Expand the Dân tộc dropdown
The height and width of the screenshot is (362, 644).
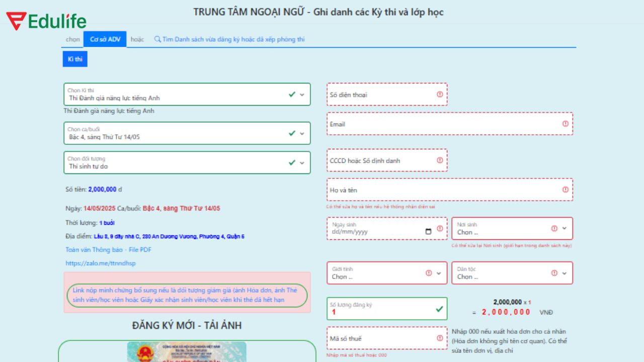click(x=565, y=273)
